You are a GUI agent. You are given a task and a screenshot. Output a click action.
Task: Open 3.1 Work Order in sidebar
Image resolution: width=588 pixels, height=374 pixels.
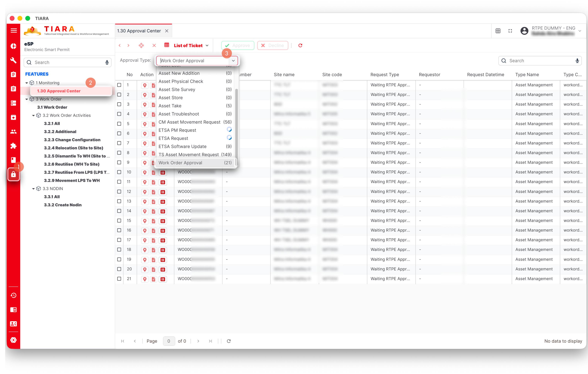coord(52,107)
